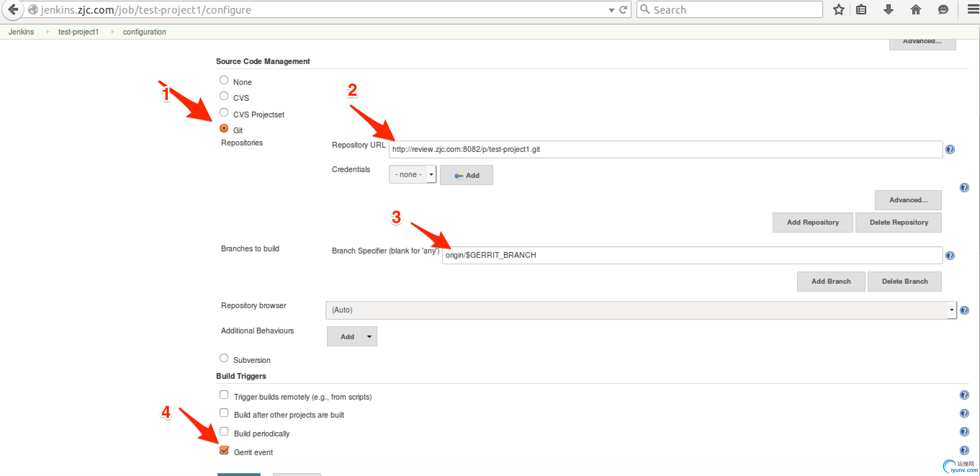Open the configuration breadcrumb link
Image resolution: width=980 pixels, height=476 pixels.
[144, 32]
